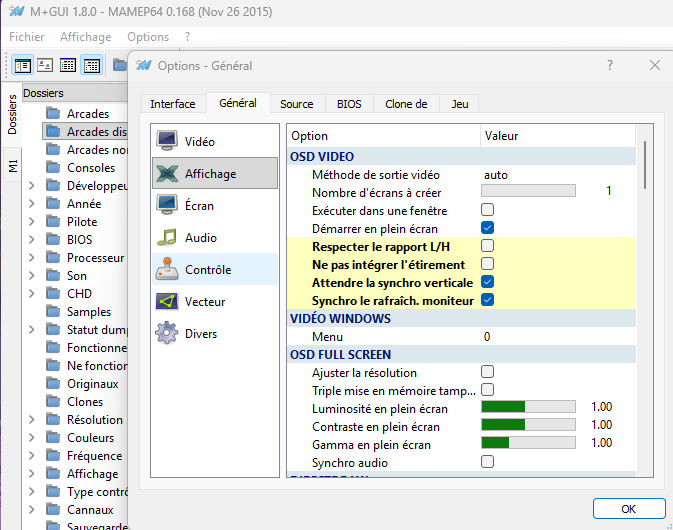
Task: Enable Exécuter dans une fenêtre checkbox
Action: (x=488, y=210)
